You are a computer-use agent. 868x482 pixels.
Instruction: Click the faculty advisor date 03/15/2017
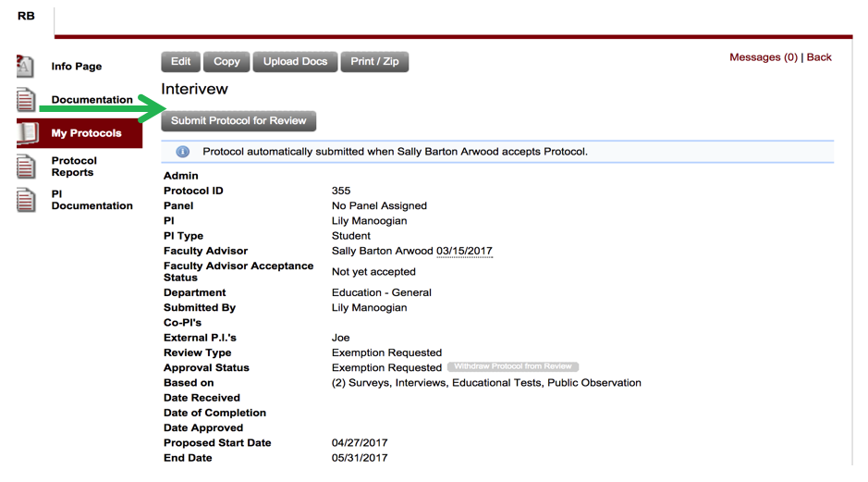pyautogui.click(x=464, y=251)
